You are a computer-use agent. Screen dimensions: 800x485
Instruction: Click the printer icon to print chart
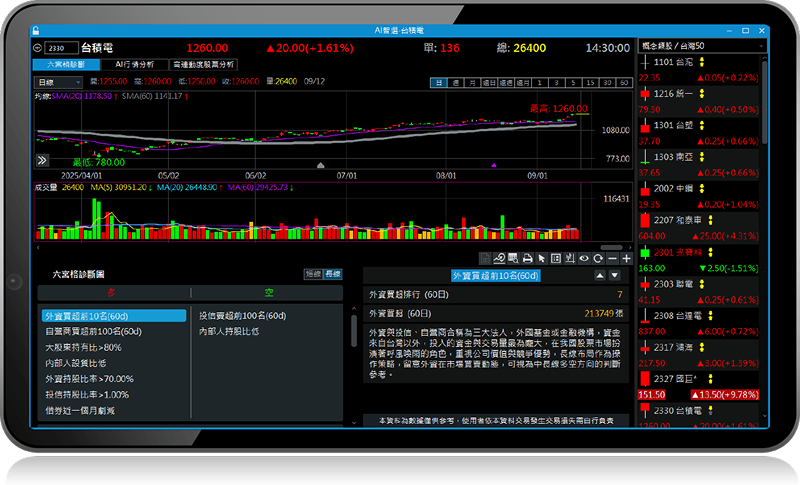point(528,259)
